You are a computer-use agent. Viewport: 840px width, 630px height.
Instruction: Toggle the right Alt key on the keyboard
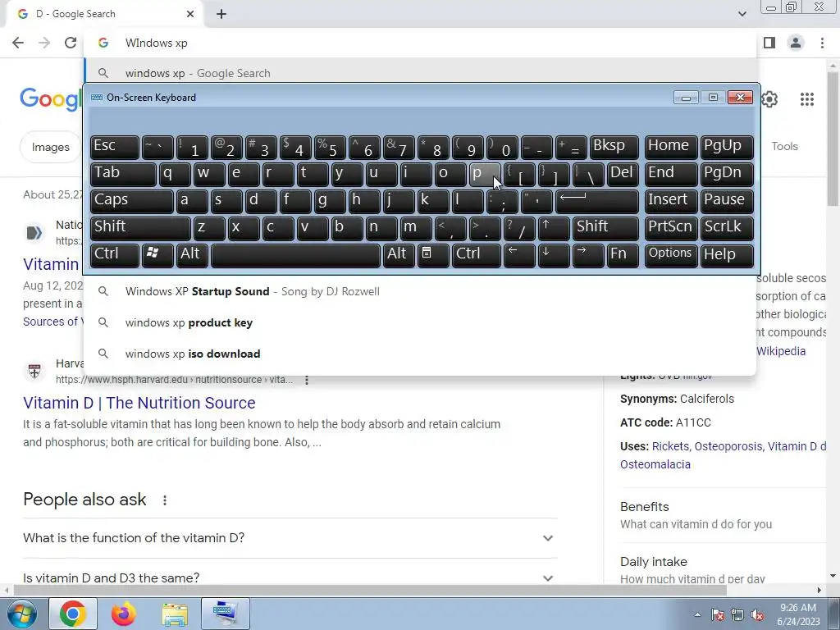click(x=399, y=254)
